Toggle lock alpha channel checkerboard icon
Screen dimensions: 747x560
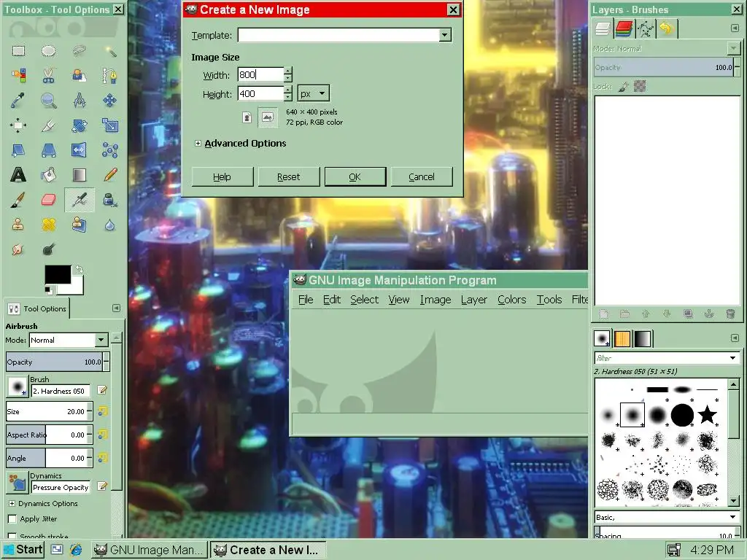pos(640,86)
